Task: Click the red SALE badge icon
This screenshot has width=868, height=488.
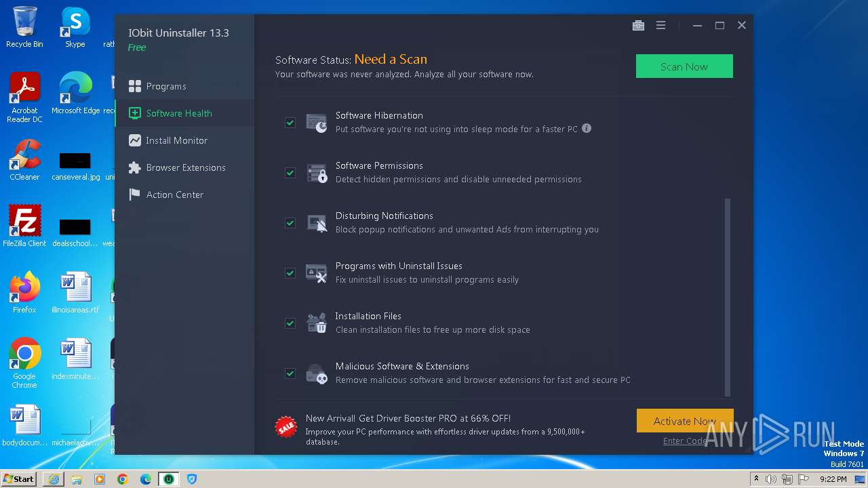Action: tap(286, 426)
